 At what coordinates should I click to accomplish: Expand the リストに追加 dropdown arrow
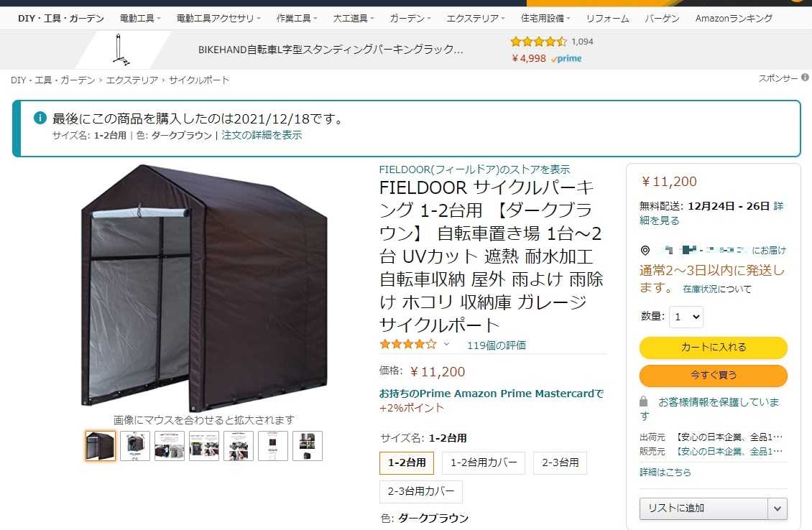[778, 508]
